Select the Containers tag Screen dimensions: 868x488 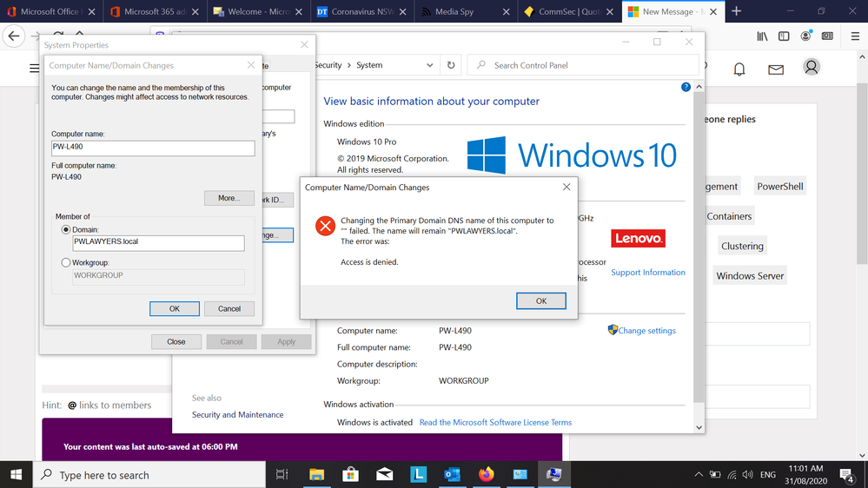coord(729,216)
